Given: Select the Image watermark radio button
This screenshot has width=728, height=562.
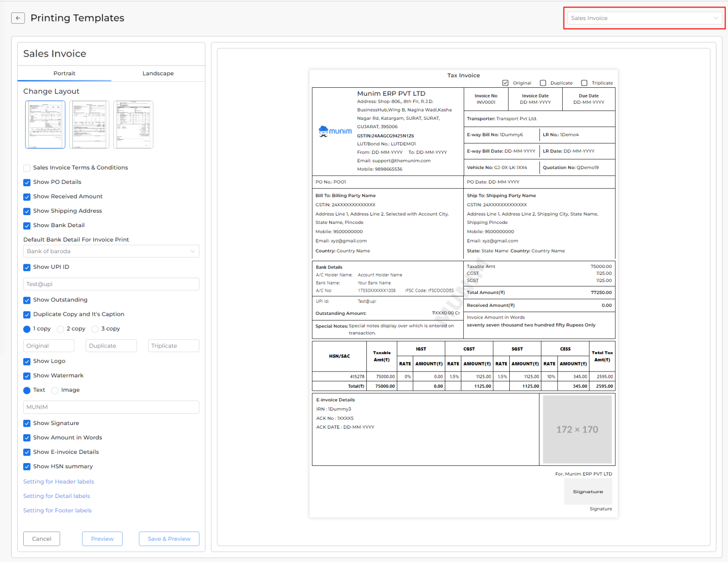Looking at the screenshot, I should 55,390.
